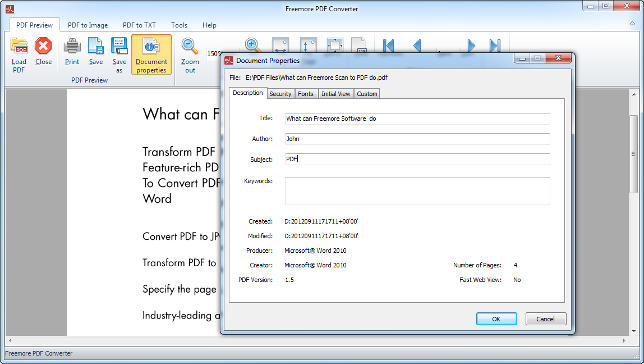The image size is (644, 364).
Task: Click the horizontal scrollbar right arrow
Action: [x=624, y=340]
